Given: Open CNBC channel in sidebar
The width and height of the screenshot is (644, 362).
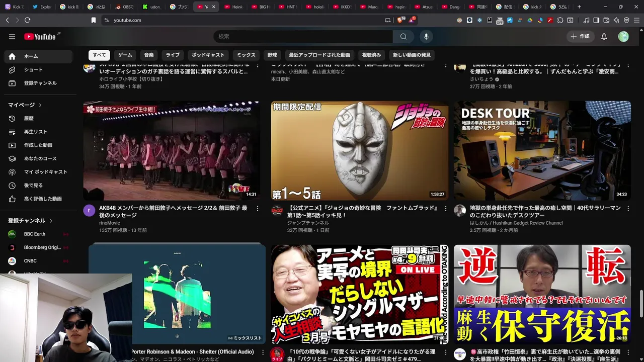Looking at the screenshot, I should point(38,260).
